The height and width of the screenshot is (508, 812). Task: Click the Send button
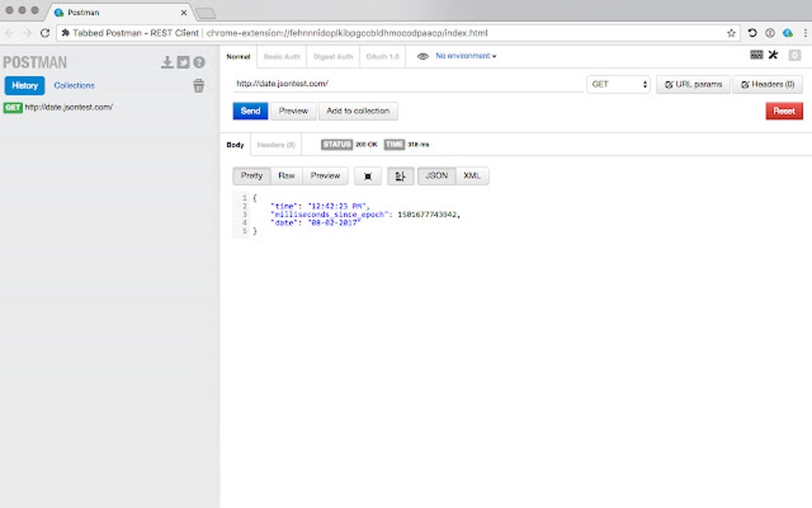point(250,111)
